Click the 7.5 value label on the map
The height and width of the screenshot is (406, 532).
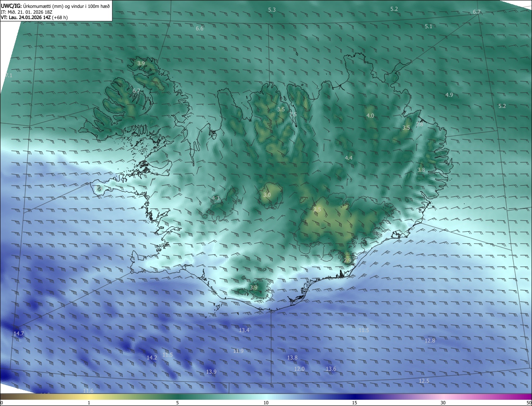(x=293, y=115)
